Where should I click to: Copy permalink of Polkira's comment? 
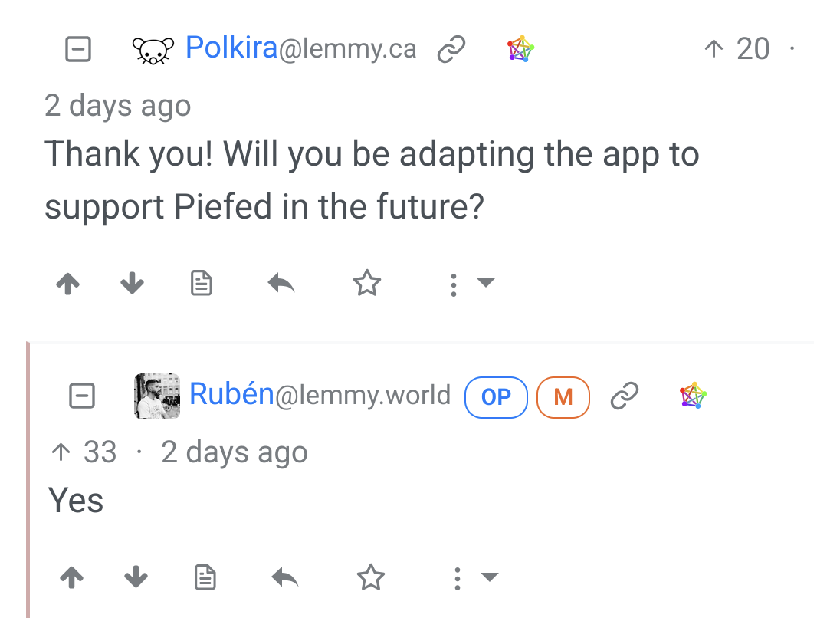(x=451, y=50)
